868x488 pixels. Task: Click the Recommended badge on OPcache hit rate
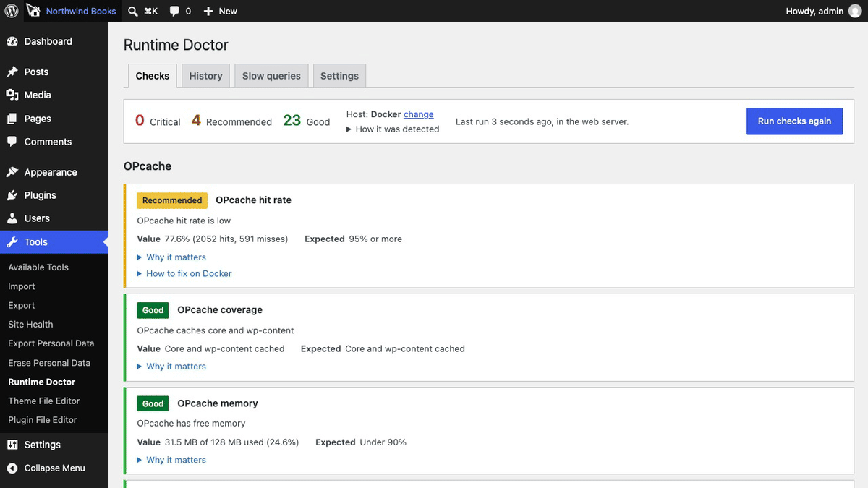172,200
